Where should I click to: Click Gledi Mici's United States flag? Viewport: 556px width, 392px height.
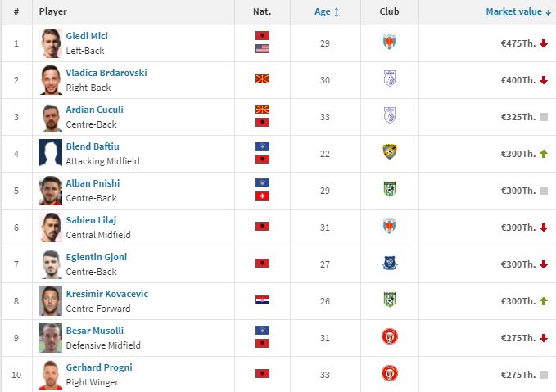[262, 49]
